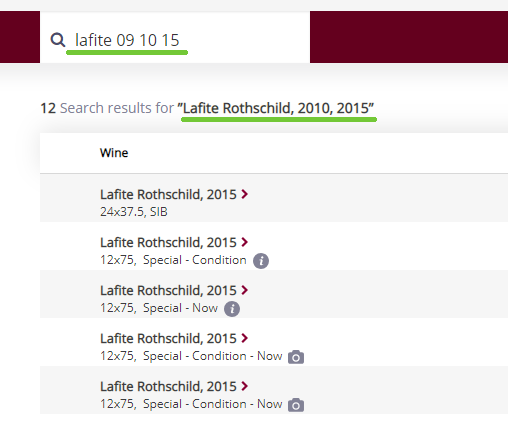Click the magnifying glass search icon

pyautogui.click(x=58, y=40)
